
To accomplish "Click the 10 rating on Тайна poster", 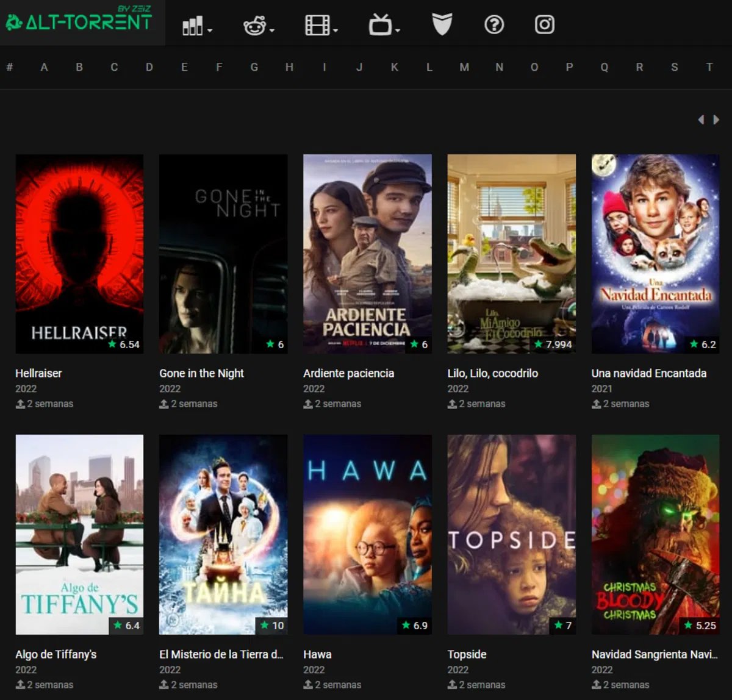I will click(x=272, y=626).
